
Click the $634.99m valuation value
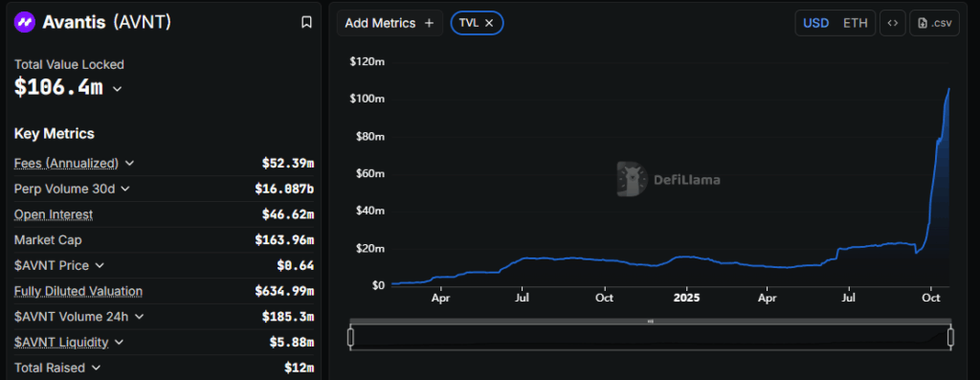coord(284,291)
